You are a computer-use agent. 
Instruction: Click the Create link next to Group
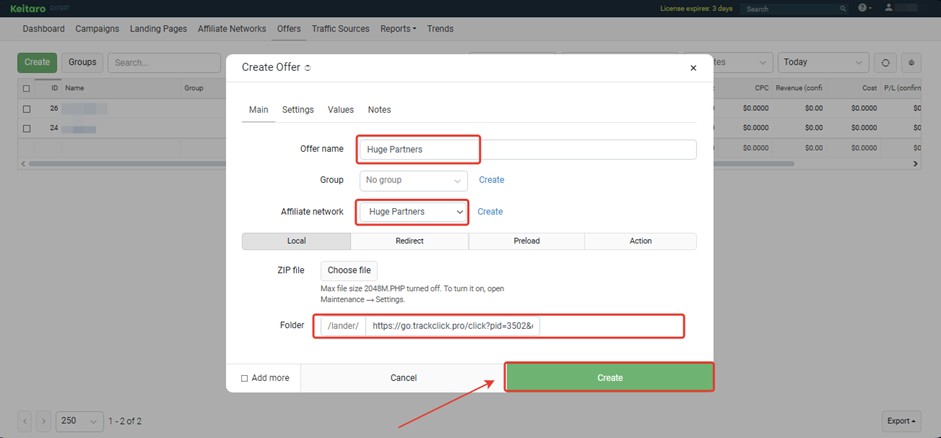(x=492, y=180)
